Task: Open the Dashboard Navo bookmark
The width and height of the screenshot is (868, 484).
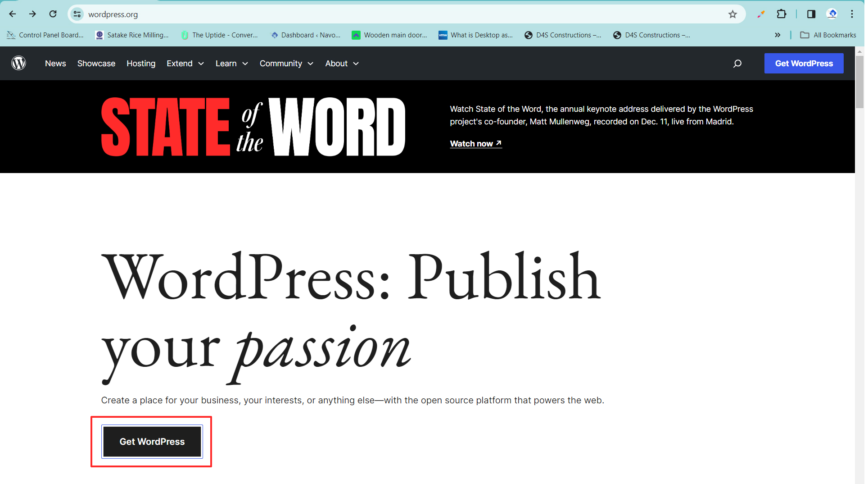Action: pyautogui.click(x=305, y=35)
